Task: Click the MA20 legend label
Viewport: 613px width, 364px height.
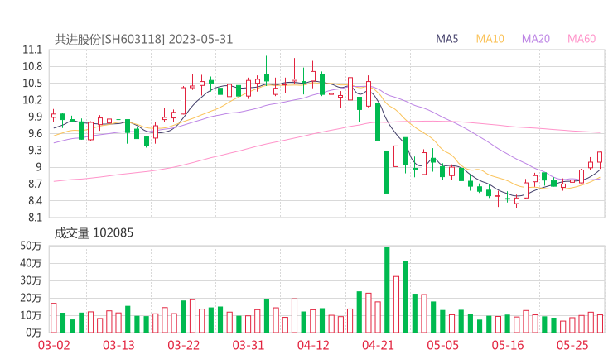Action: [536, 39]
